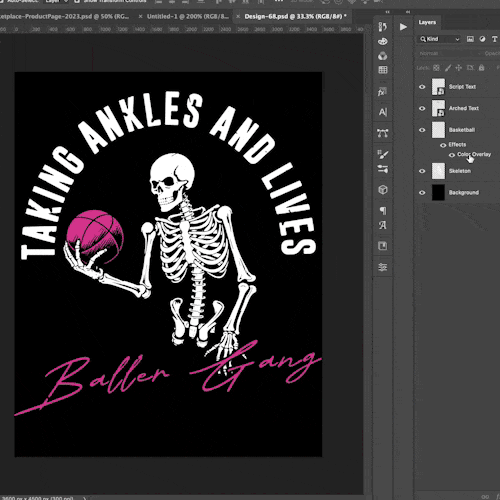
Task: Open the History panel icon
Action: pos(383,27)
